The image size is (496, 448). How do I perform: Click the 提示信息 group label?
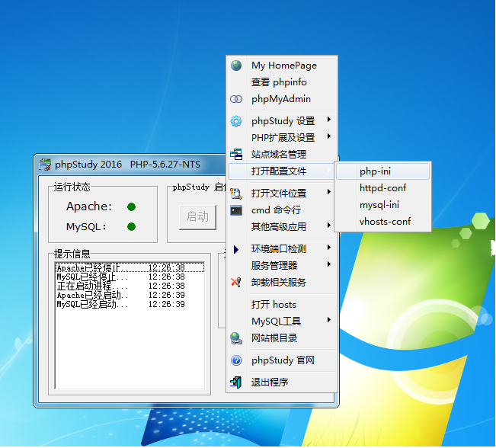[x=72, y=254]
